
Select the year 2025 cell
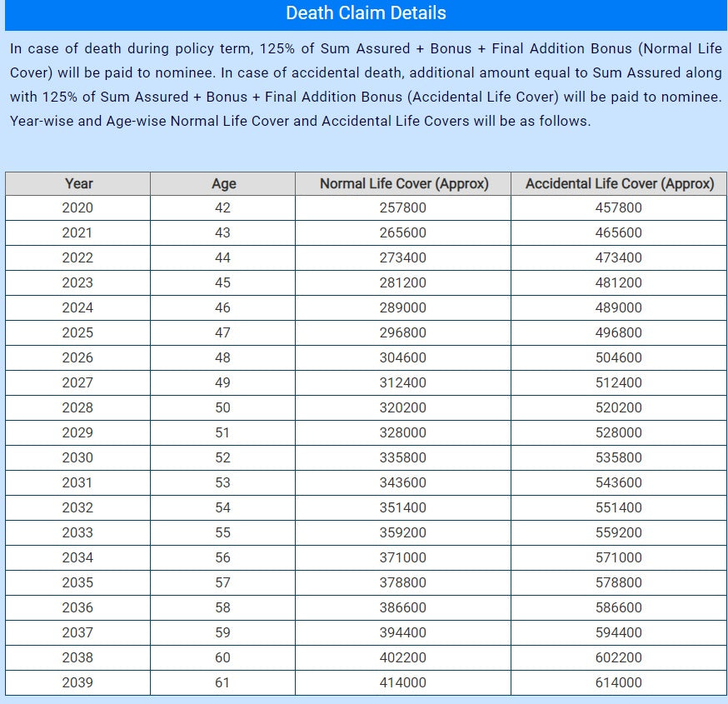77,333
